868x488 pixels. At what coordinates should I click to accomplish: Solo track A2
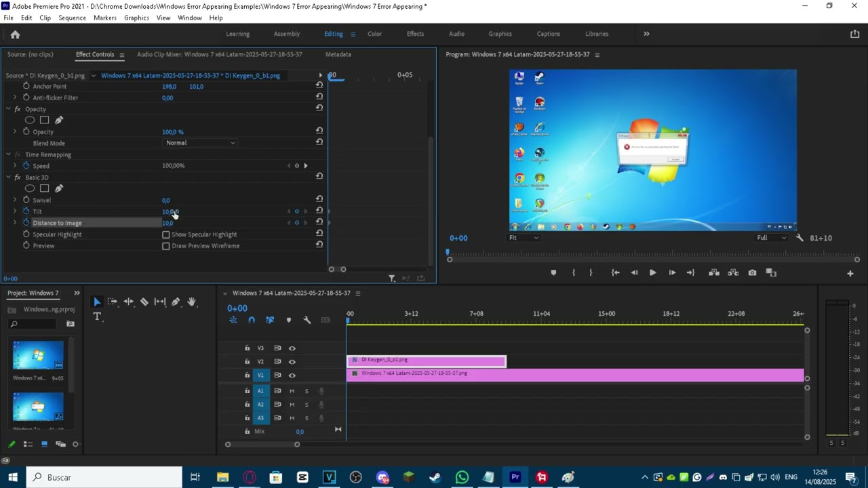pyautogui.click(x=307, y=405)
